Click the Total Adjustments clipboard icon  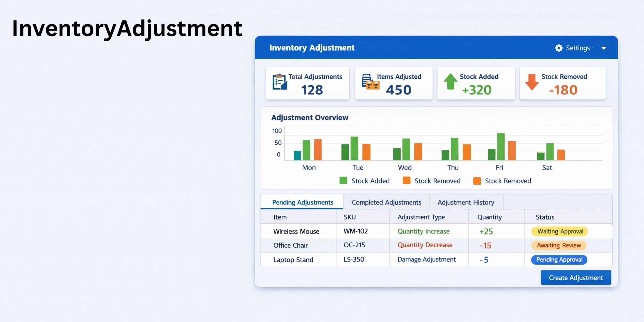(279, 82)
